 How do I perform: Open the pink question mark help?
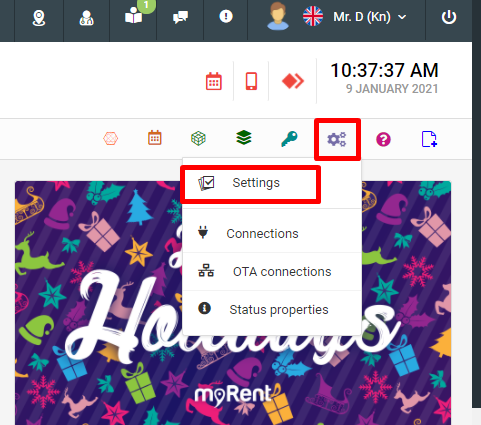383,139
